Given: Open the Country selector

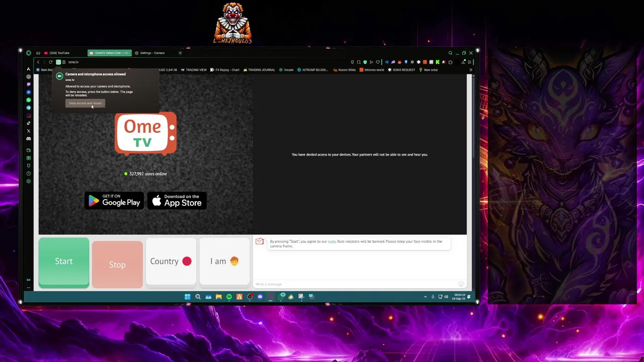Looking at the screenshot, I should point(171,261).
